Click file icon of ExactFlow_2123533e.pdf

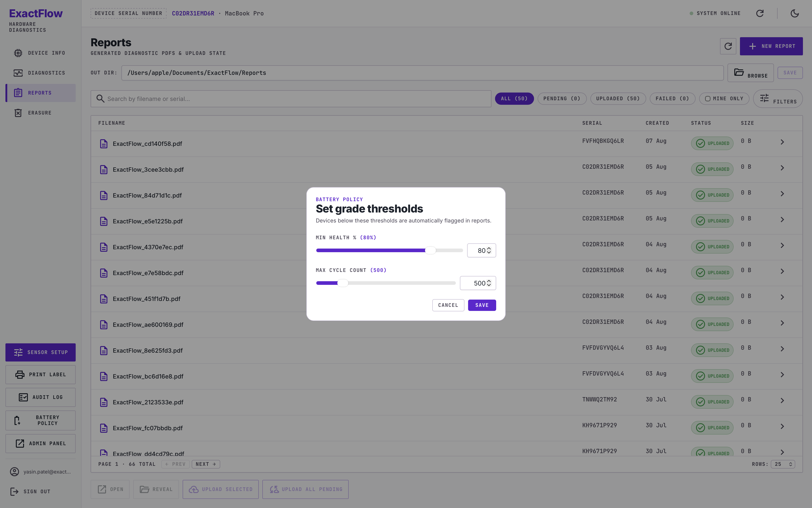pos(104,403)
